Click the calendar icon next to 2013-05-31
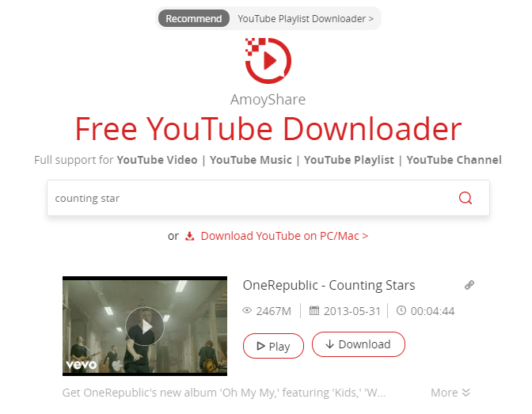 (x=314, y=310)
